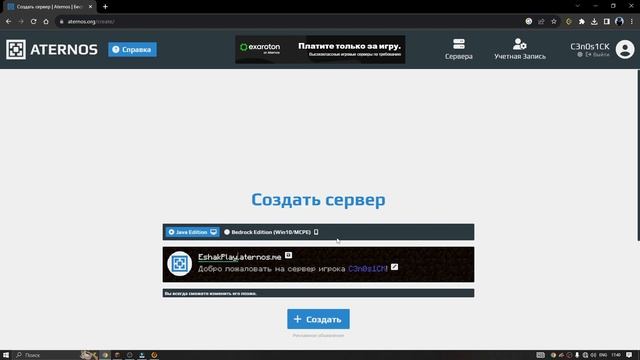Screen dimensions: 640x360
Task: Click the touch keyboard tray icon
Action: point(540,355)
